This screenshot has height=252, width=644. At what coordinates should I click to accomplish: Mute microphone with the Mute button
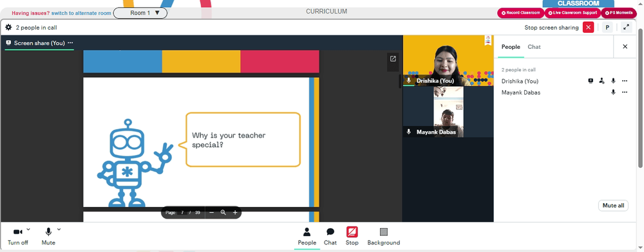point(48,236)
